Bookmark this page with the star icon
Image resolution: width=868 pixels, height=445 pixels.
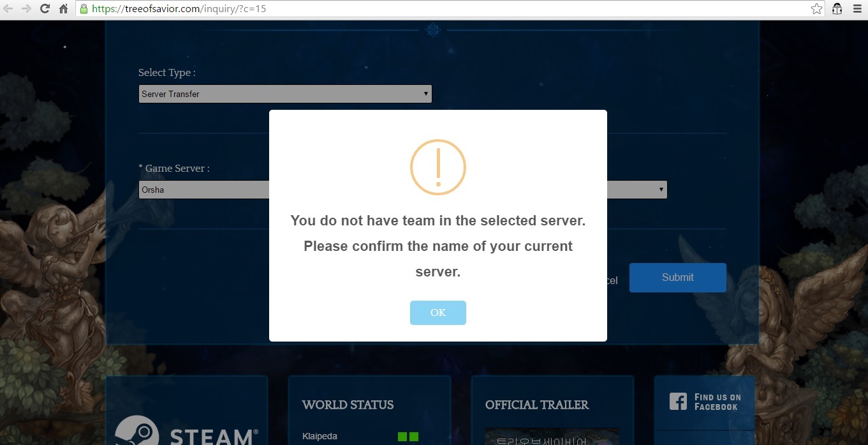(816, 9)
